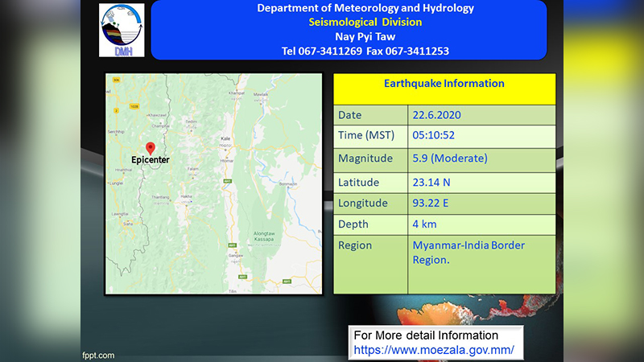Viewport: 644px width, 362px height.
Task: Click the Tel and Fax number line
Action: pos(365,51)
